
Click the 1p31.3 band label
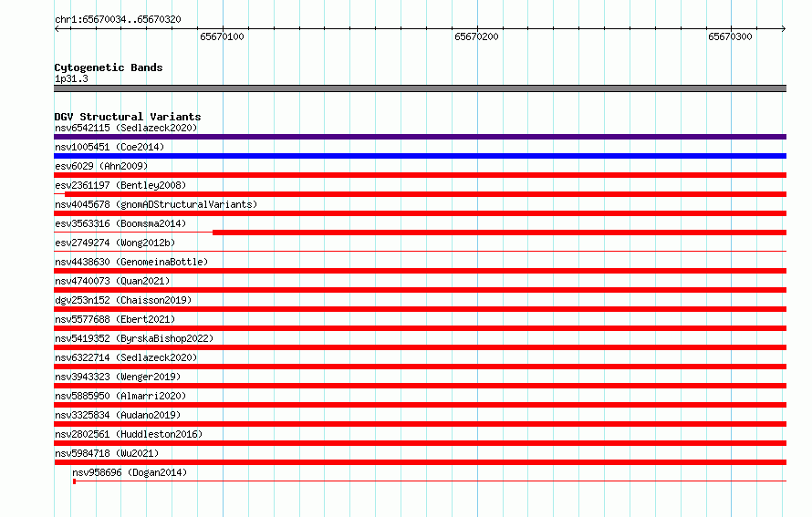71,78
